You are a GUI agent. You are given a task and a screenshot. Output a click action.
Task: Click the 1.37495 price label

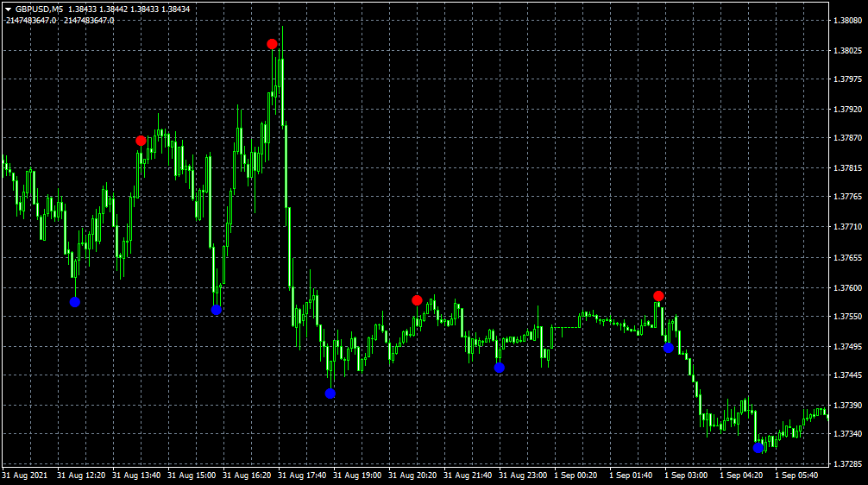click(x=847, y=347)
